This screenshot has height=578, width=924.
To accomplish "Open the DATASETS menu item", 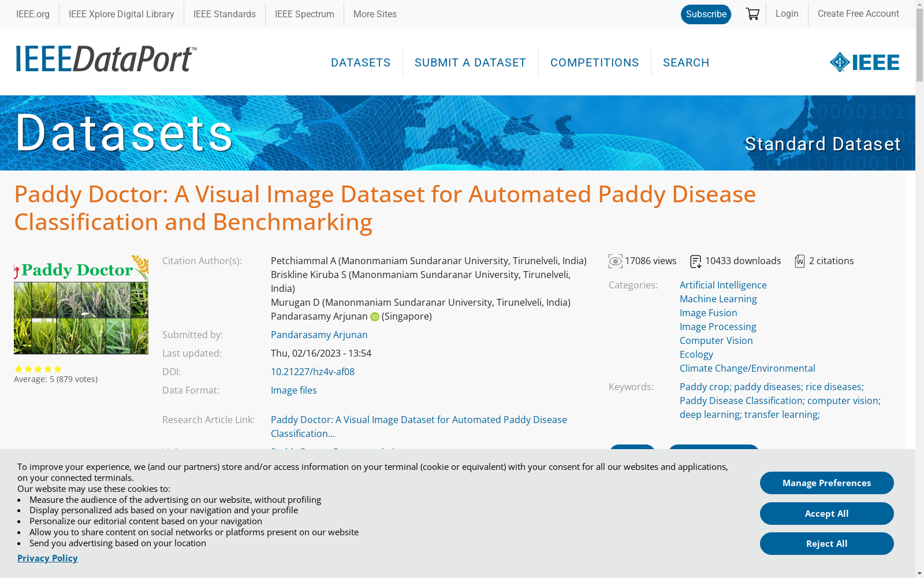I will coord(361,62).
